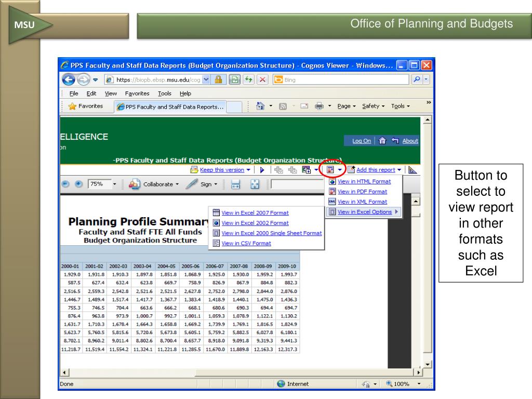The width and height of the screenshot is (532, 399).
Task: Open the Favorites menu
Action: pos(137,94)
